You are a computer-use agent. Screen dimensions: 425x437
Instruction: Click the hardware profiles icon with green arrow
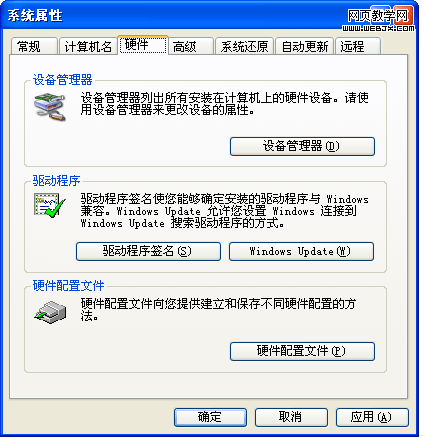pos(50,312)
